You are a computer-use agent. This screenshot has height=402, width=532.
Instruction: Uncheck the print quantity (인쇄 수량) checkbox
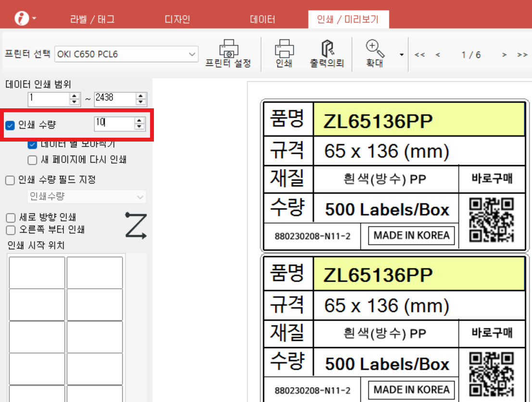(x=10, y=126)
